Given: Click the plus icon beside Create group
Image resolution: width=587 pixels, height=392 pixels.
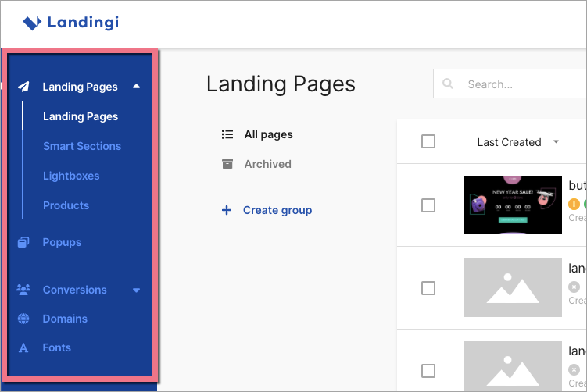Looking at the screenshot, I should [227, 210].
